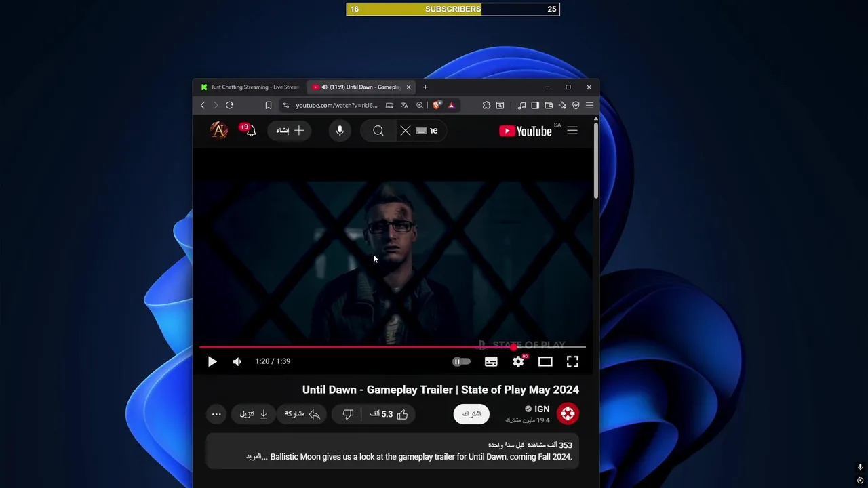Open the browser main hamburger menu

(589, 105)
